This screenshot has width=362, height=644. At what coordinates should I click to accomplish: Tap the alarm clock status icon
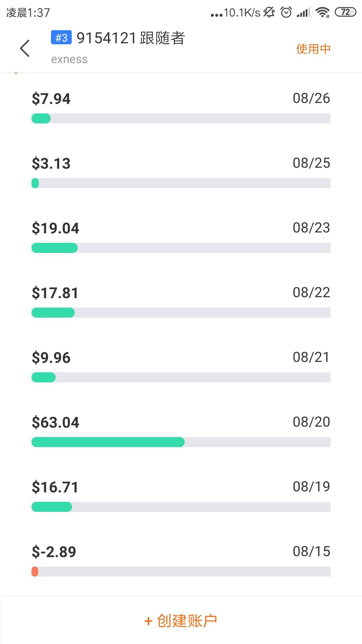pos(286,12)
